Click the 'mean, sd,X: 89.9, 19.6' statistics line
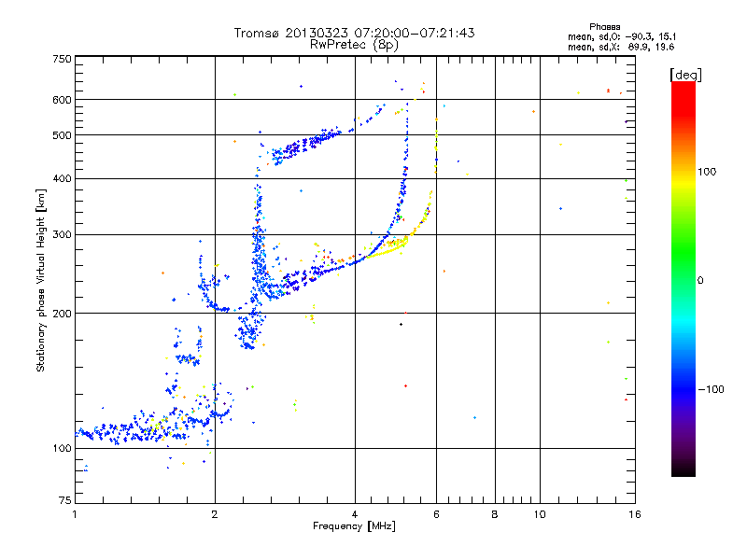 click(x=621, y=47)
